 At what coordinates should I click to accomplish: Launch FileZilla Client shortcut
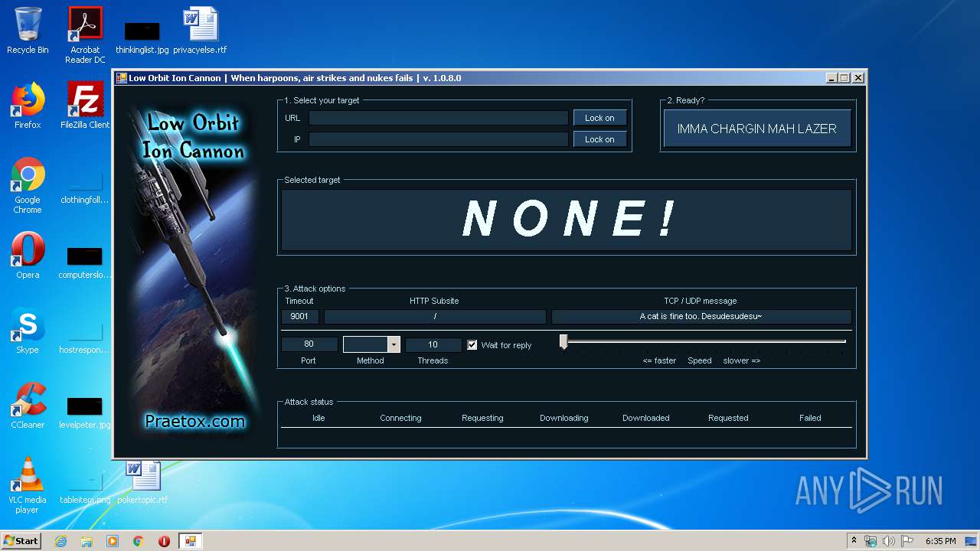point(85,106)
